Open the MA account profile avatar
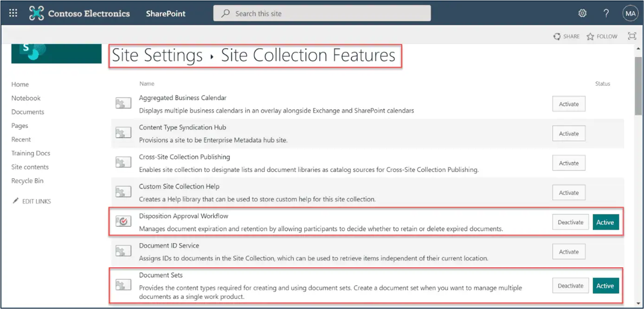644x309 pixels. pos(630,13)
